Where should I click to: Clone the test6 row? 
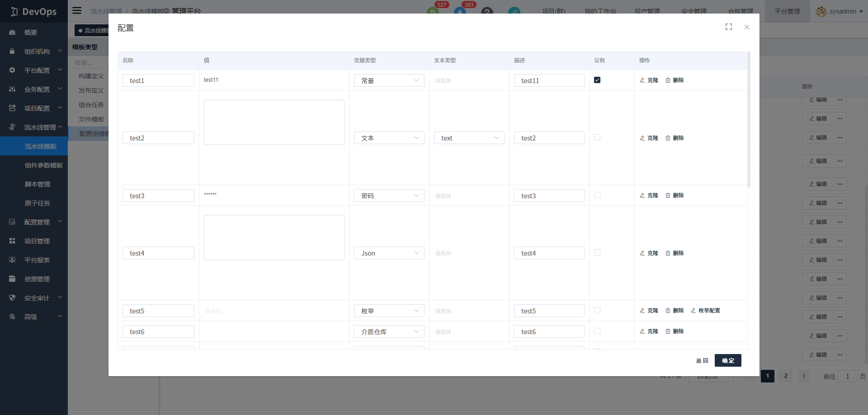649,331
